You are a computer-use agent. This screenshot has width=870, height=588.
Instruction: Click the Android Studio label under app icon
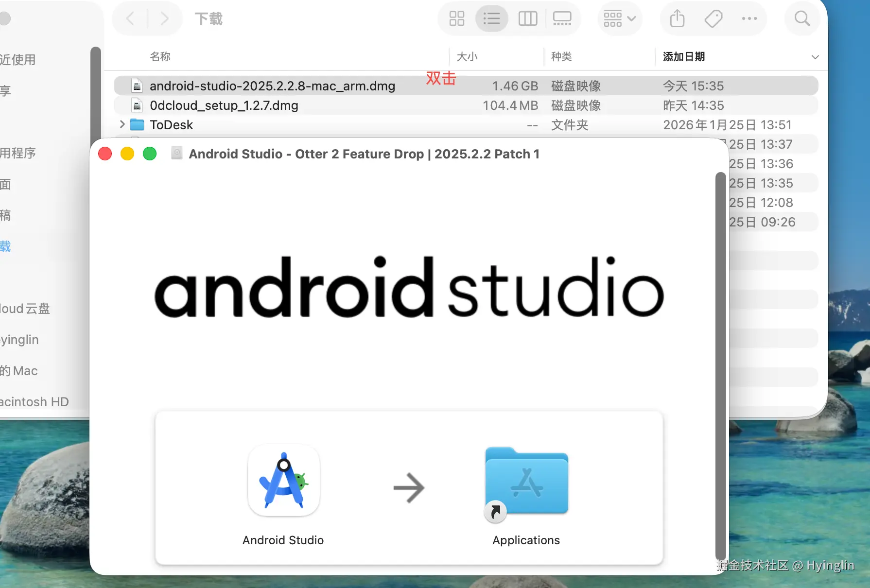pyautogui.click(x=283, y=540)
